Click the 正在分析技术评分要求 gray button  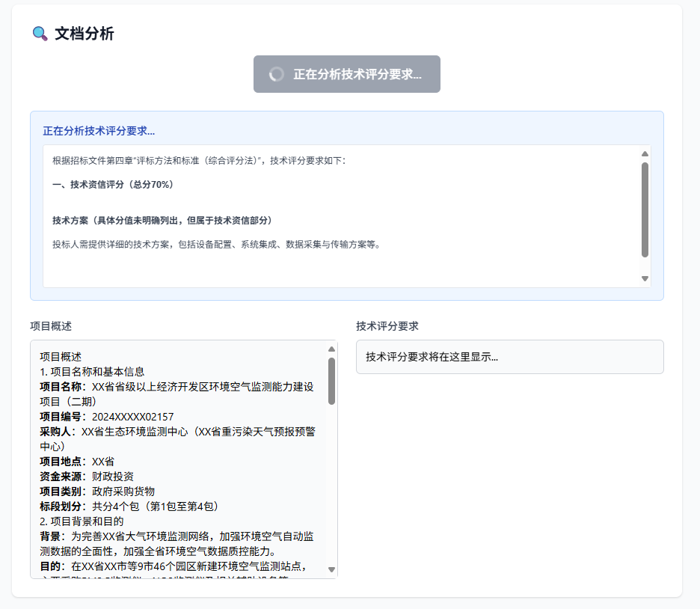point(347,74)
